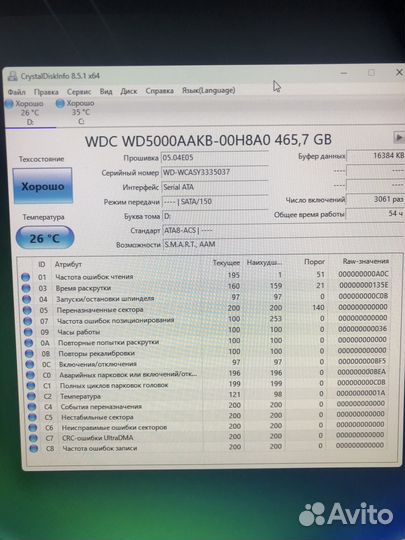Click raw value 0000000135E
405x540 pixels.
tap(364, 285)
